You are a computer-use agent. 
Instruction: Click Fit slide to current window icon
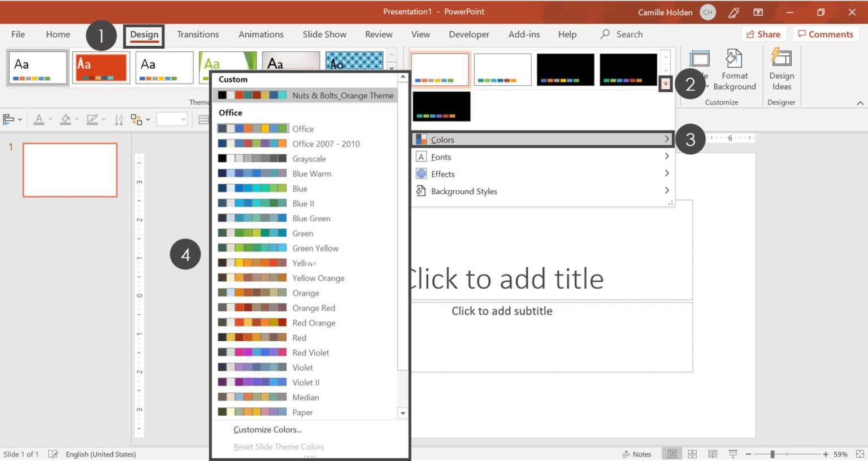pyautogui.click(x=858, y=454)
